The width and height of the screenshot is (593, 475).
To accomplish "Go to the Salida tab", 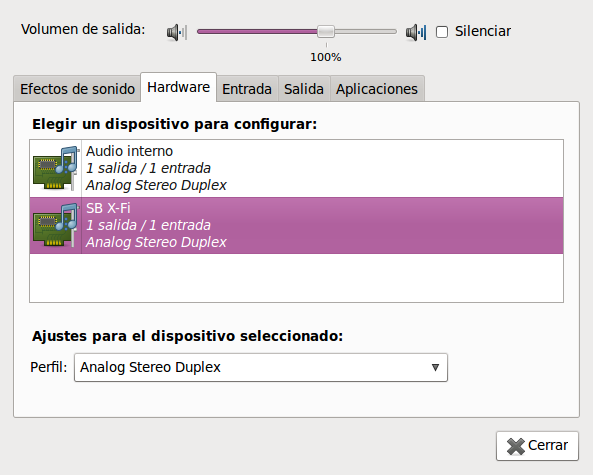I will (304, 89).
